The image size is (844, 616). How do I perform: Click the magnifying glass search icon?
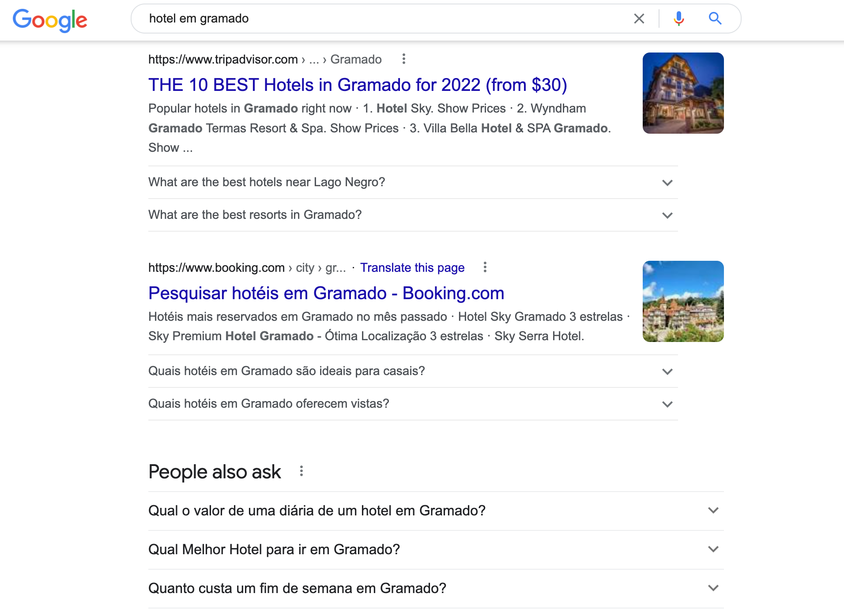pos(715,19)
